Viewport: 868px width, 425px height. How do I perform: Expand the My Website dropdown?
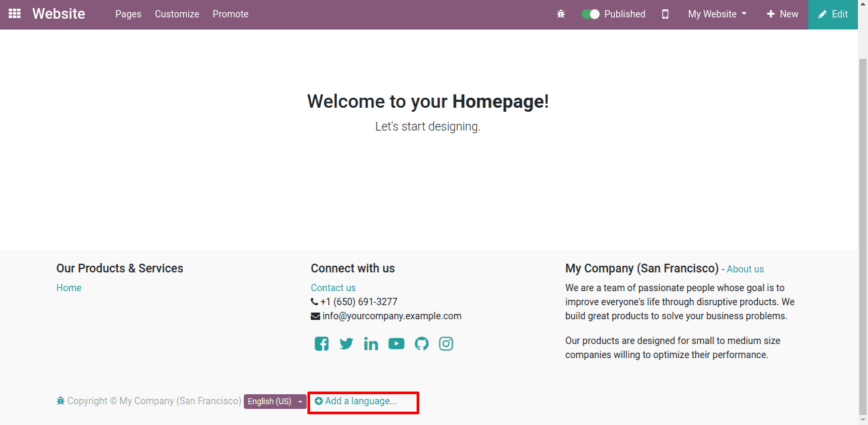[717, 14]
